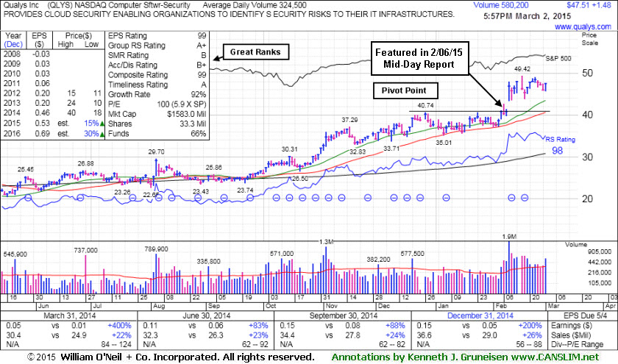Image resolution: width=618 pixels, height=364 pixels.
Task: Click the S&P 500 line label
Action: [558, 59]
